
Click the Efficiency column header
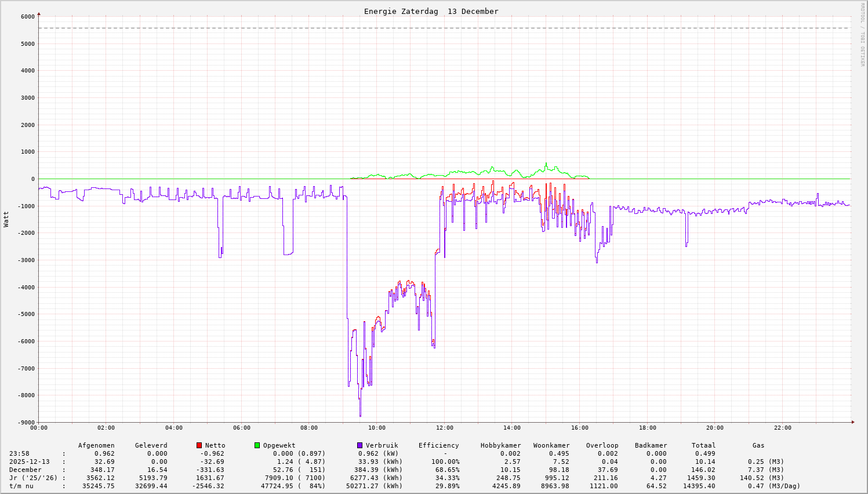point(438,445)
